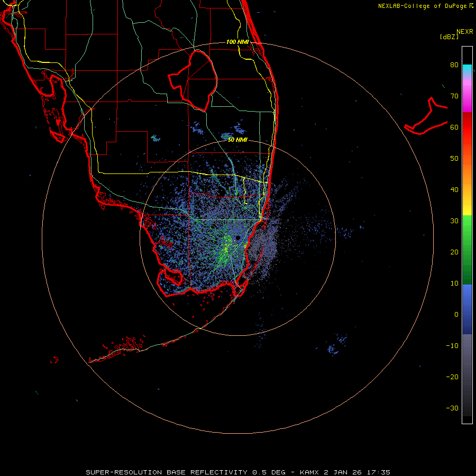Viewport: 476px width, 476px height.
Task: Click the blue segment of color bar
Action: pos(467,309)
